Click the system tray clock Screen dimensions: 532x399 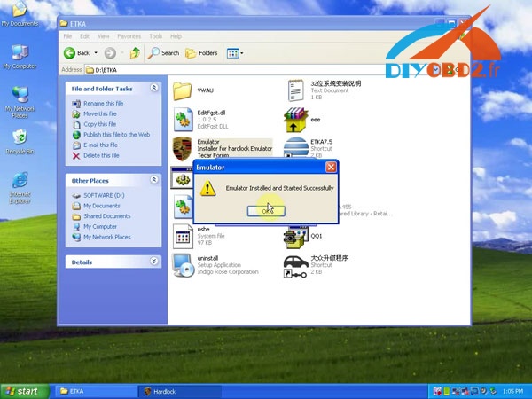click(512, 391)
